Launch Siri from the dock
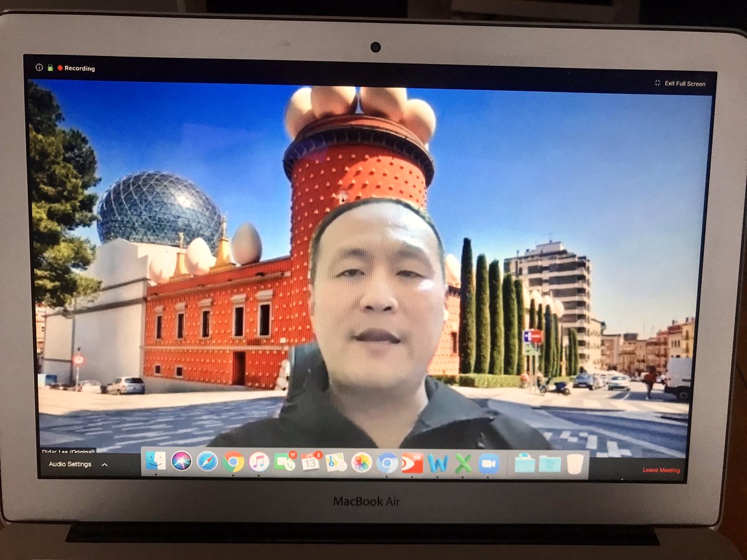 [181, 461]
